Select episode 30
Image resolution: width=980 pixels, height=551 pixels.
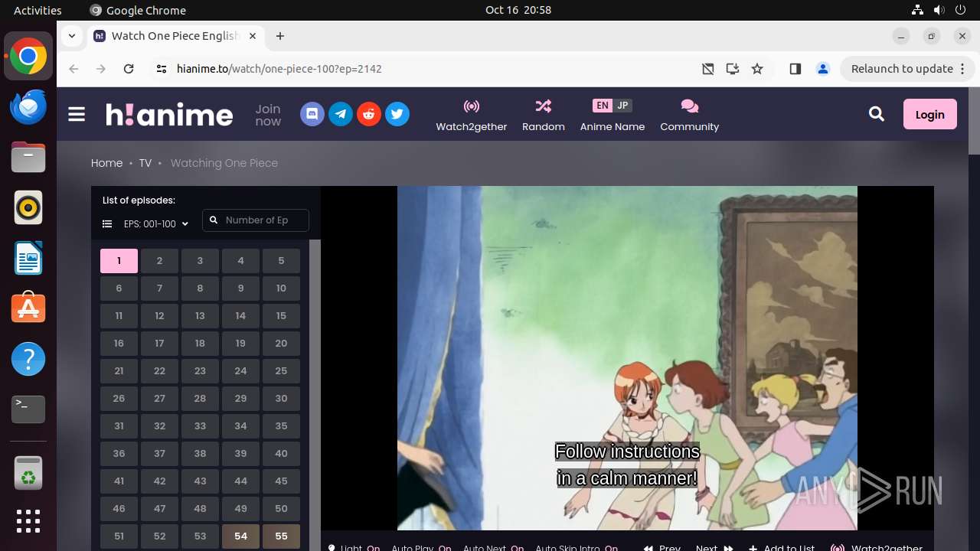coord(281,399)
